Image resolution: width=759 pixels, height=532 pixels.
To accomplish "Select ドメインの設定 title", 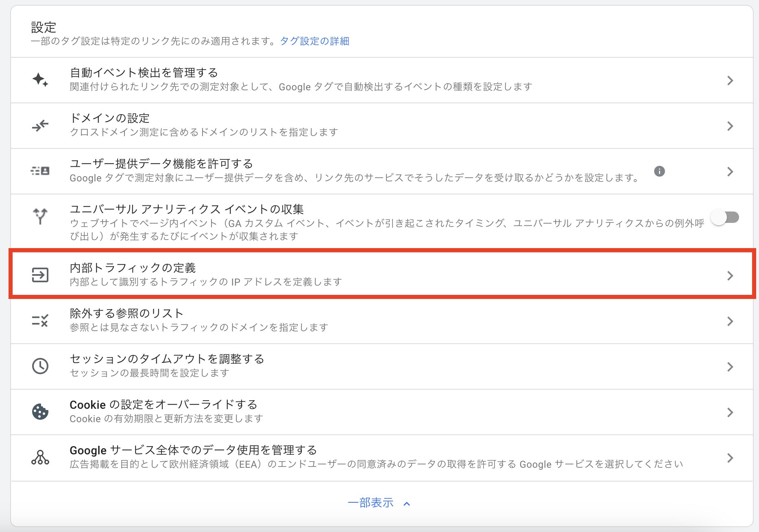I will tap(110, 118).
